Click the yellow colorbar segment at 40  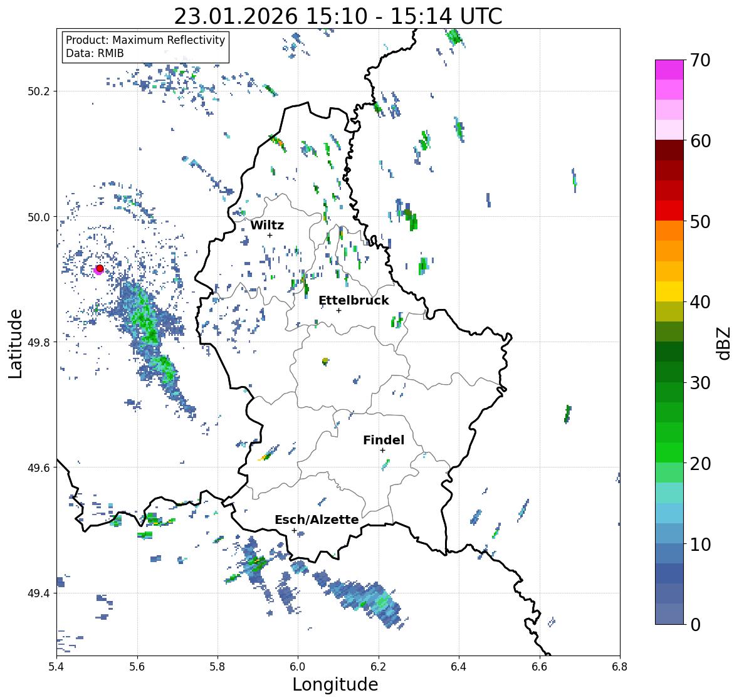click(x=669, y=291)
